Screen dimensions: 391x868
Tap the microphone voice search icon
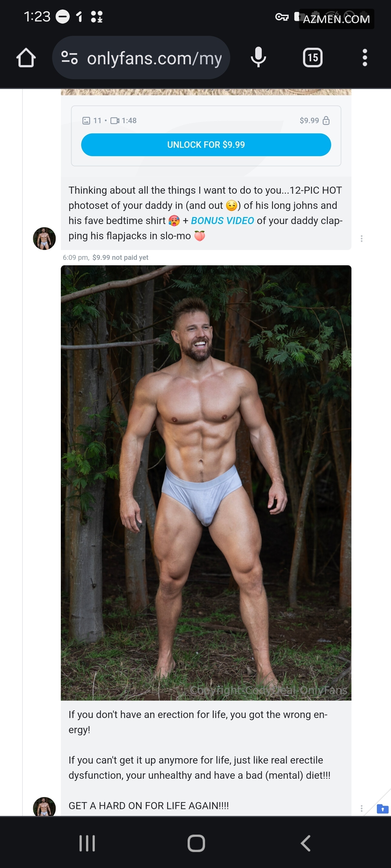tap(258, 57)
